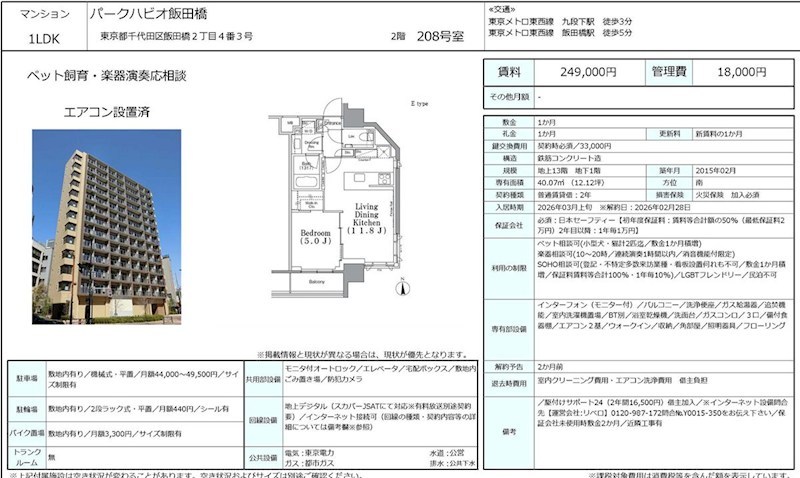Click the 管理費 header cell
800x478 pixels.
pos(669,72)
